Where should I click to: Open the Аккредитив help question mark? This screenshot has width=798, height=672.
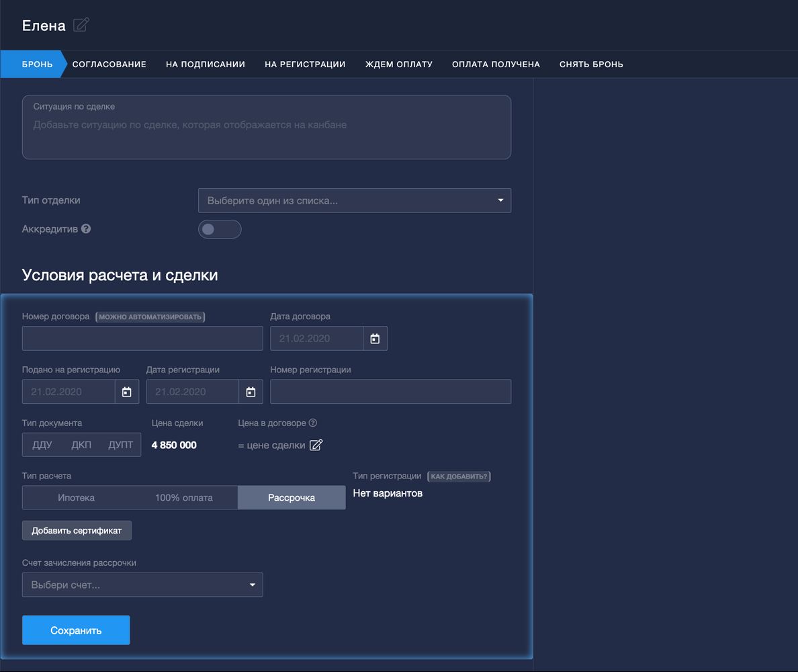[x=86, y=228]
